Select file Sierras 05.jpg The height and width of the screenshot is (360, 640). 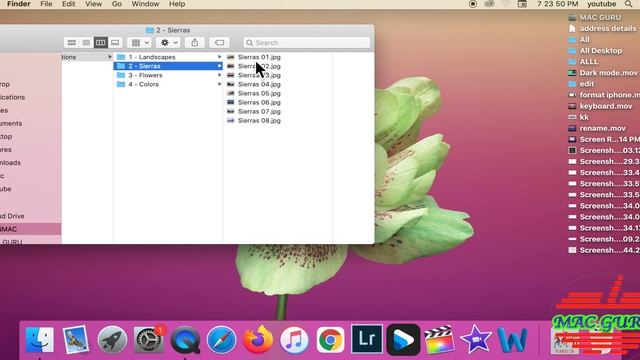click(259, 93)
